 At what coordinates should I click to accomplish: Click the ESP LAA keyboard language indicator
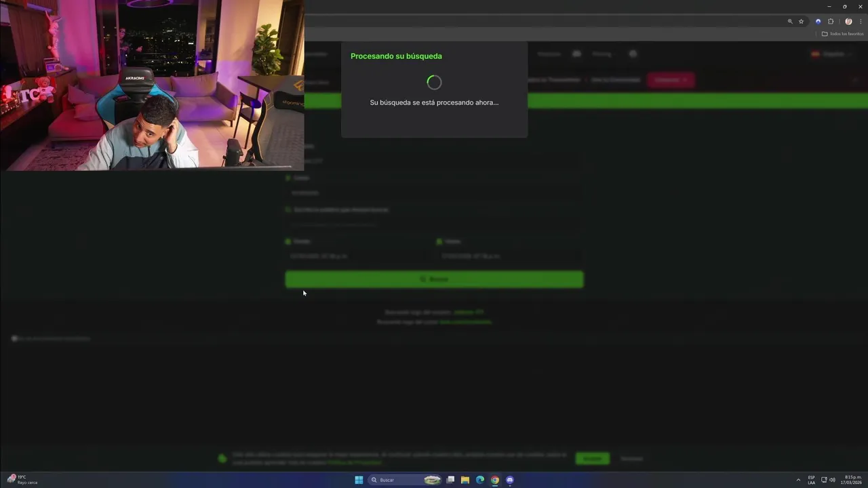pos(812,480)
